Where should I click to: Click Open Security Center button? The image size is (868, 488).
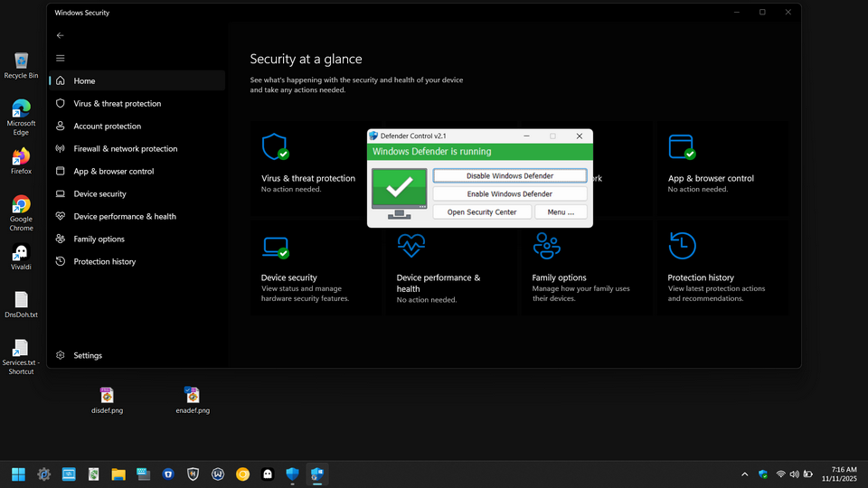pos(482,211)
